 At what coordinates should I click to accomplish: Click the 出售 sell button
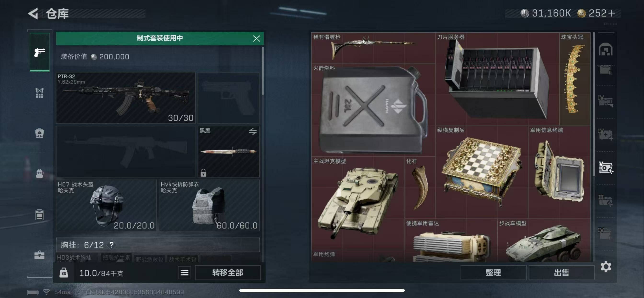tap(562, 273)
